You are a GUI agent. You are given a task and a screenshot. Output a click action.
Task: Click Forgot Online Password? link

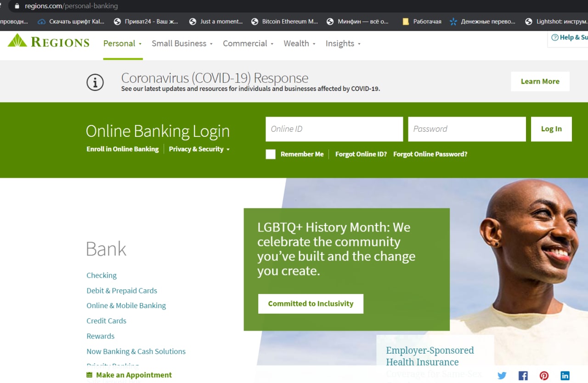click(430, 154)
